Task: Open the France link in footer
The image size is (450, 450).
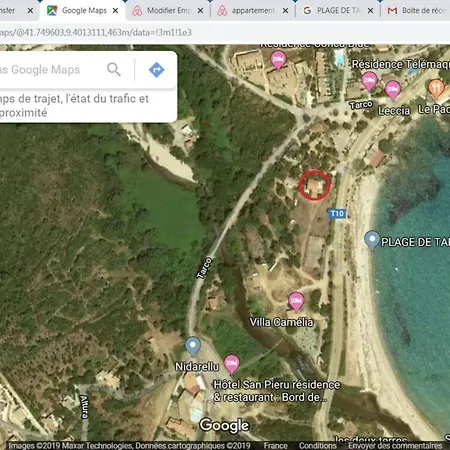Action: tap(275, 446)
